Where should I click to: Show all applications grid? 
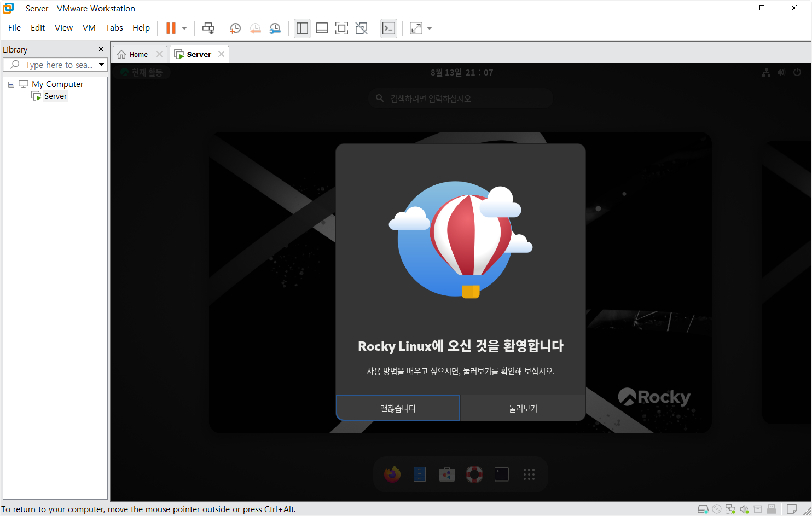(529, 474)
